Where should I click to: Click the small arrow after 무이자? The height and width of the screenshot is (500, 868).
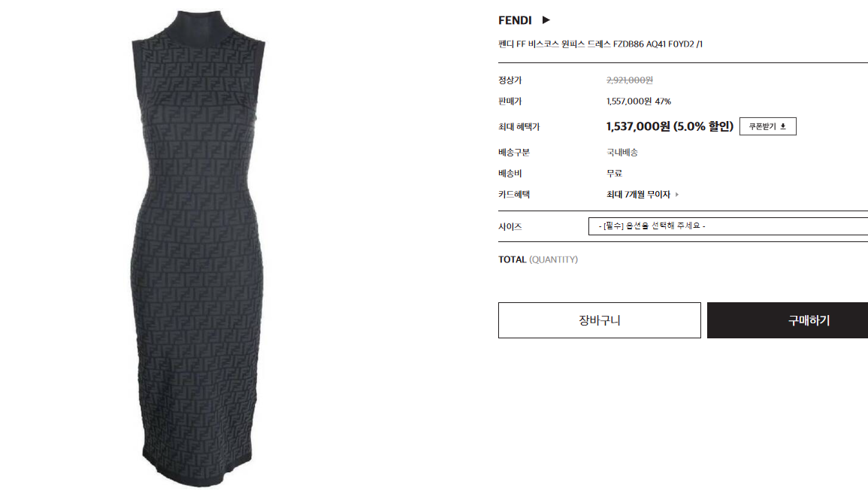coord(677,194)
